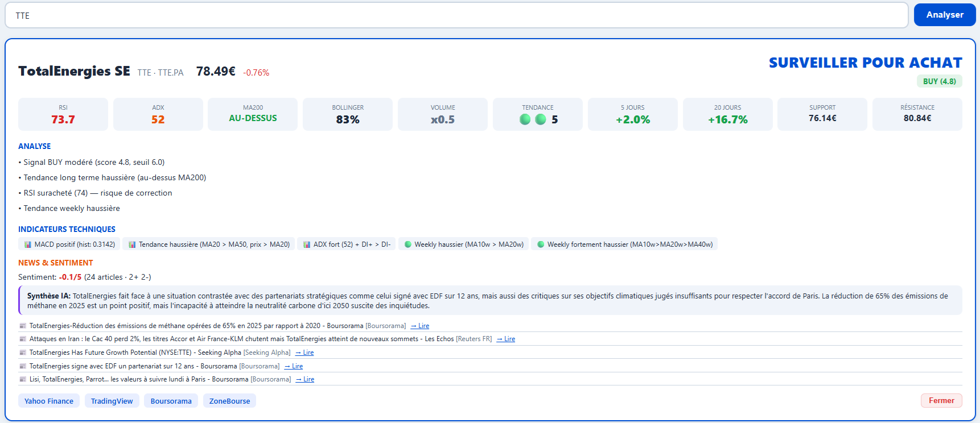This screenshot has height=423, width=980.
Task: Select the 20 JOURS card showing +16.7%
Action: click(x=728, y=114)
